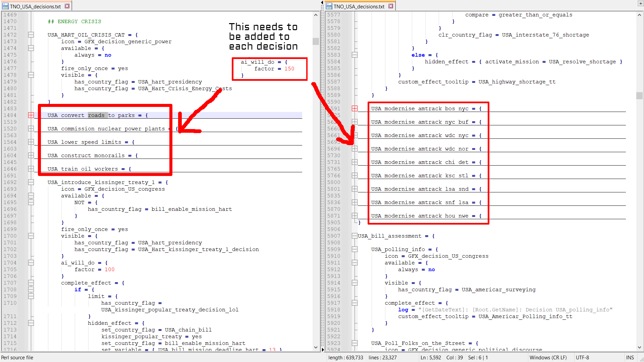Expand USA_modernise_amtrack_bos_nyc fold

355,109
